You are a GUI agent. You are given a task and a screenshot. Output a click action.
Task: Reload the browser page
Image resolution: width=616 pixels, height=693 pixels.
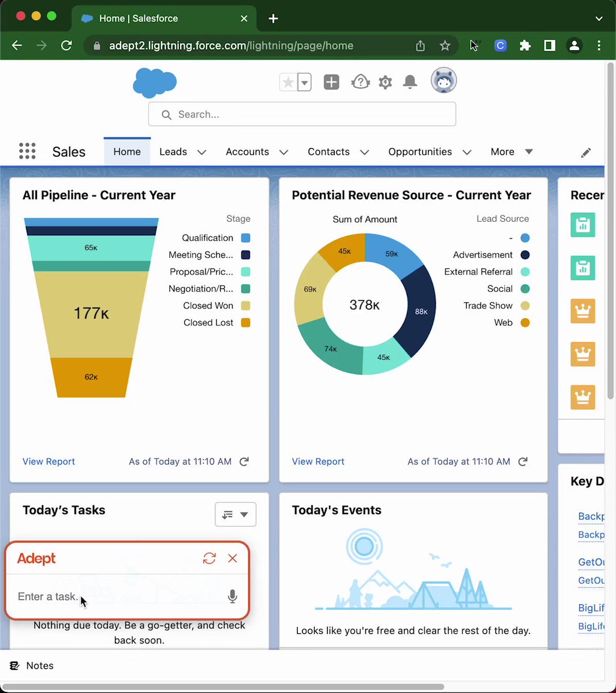tap(66, 46)
